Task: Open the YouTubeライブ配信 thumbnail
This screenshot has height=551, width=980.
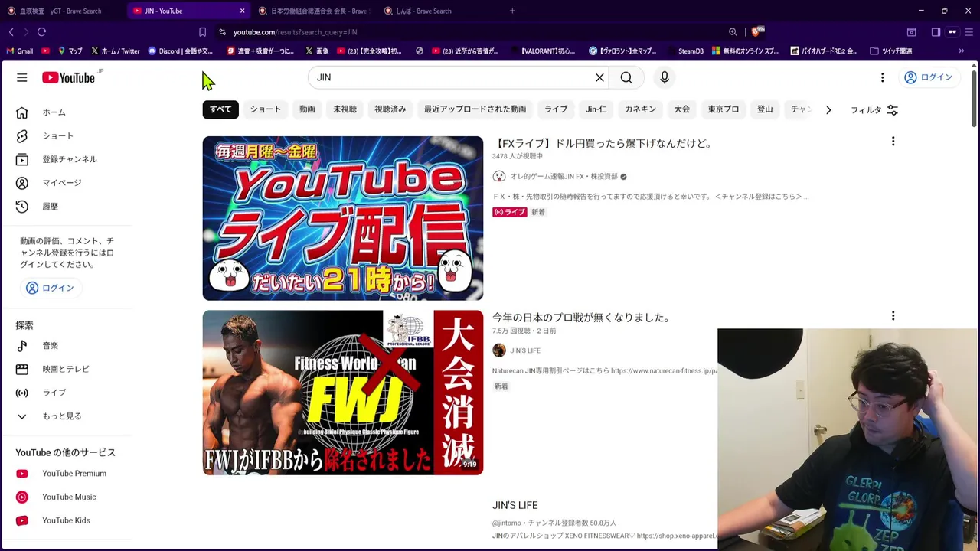Action: click(x=343, y=218)
